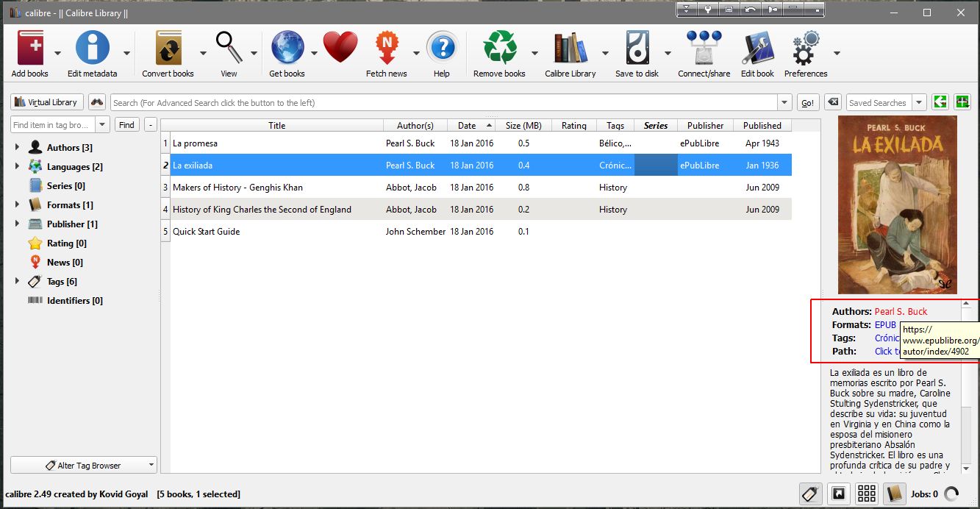Viewport: 980px width, 509px height.
Task: Click the Add books icon
Action: 30,49
